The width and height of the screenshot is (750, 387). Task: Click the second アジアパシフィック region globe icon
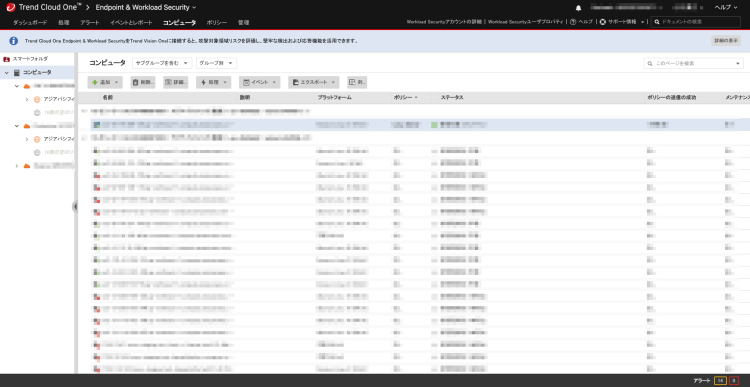click(x=37, y=139)
